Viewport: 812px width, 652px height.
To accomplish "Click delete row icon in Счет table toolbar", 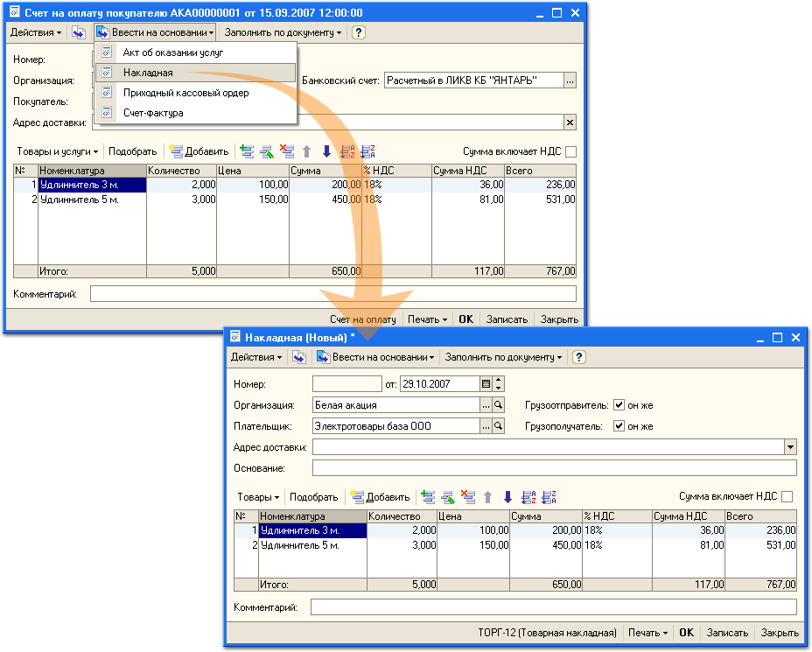I will coord(286,151).
